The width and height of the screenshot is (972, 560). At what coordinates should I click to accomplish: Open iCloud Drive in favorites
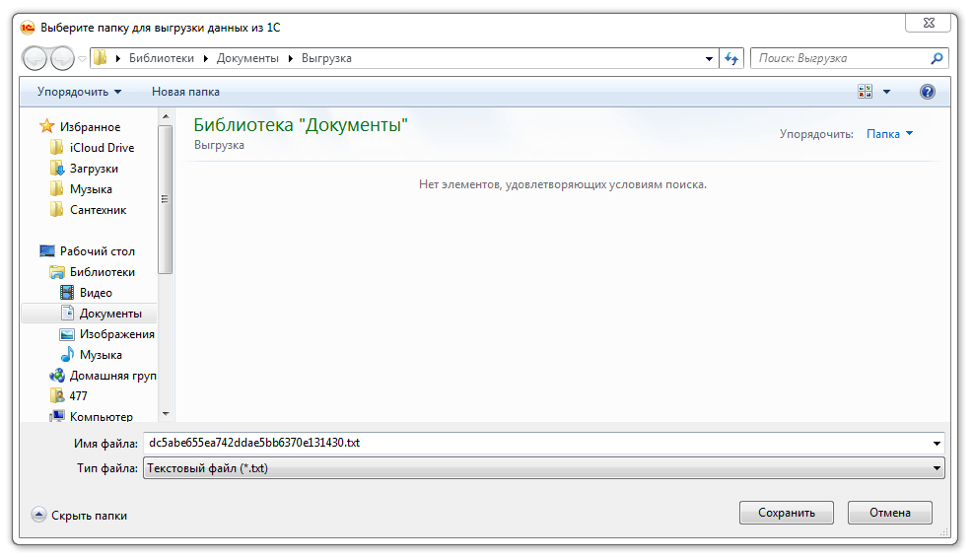pyautogui.click(x=102, y=148)
